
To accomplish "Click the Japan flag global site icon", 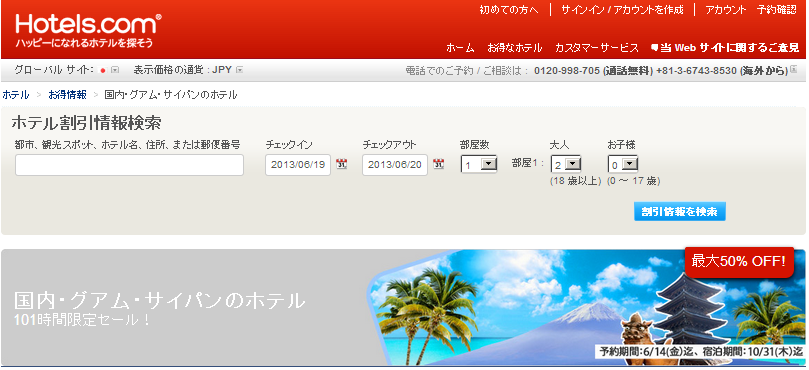I will 103,70.
